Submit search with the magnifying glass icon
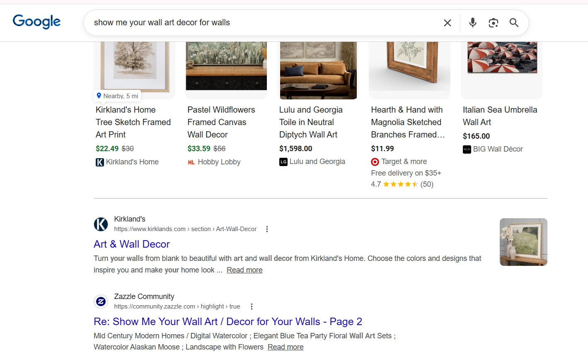Viewport: 588px width, 364px height. [514, 23]
